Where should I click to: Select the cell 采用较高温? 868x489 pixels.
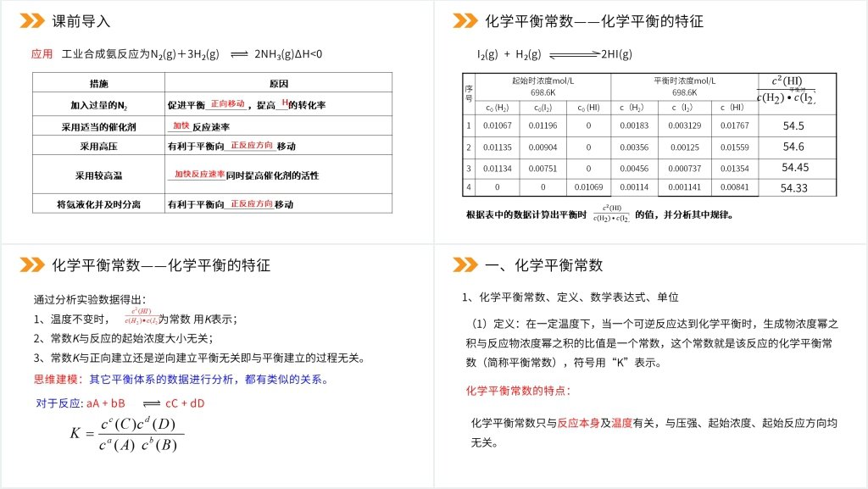(98, 175)
